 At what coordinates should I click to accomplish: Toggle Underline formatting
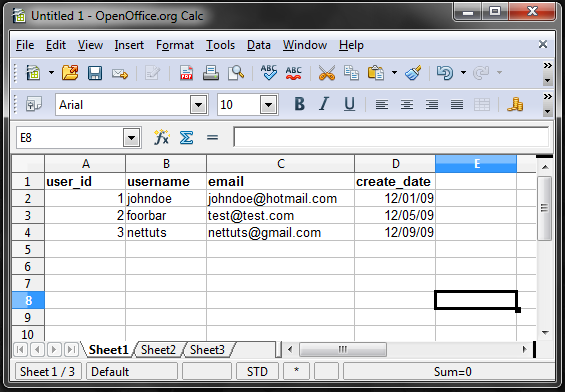[349, 104]
